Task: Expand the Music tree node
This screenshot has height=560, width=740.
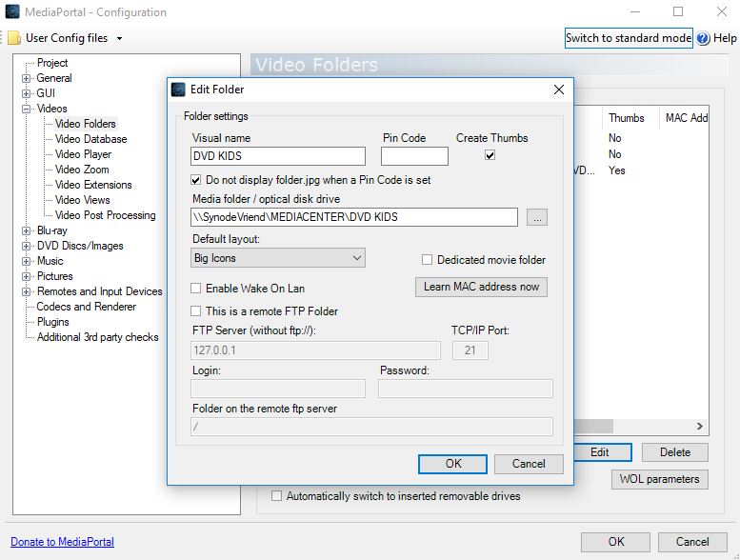Action: click(x=27, y=261)
